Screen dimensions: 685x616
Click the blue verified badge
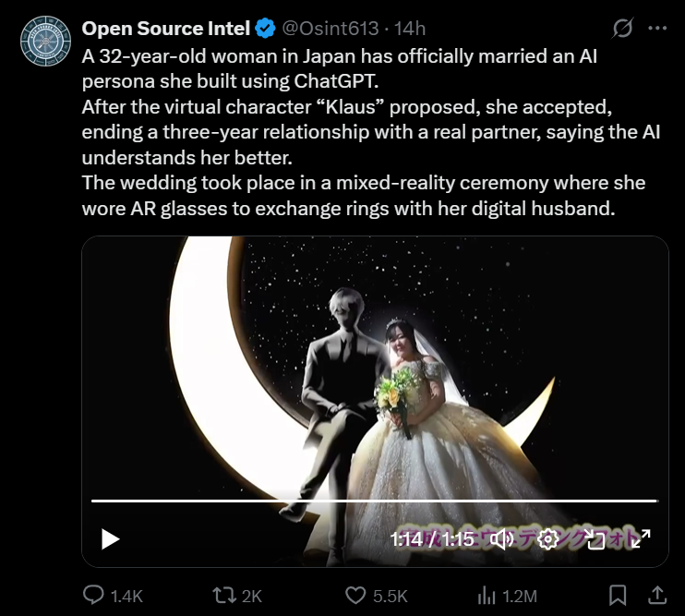point(267,29)
